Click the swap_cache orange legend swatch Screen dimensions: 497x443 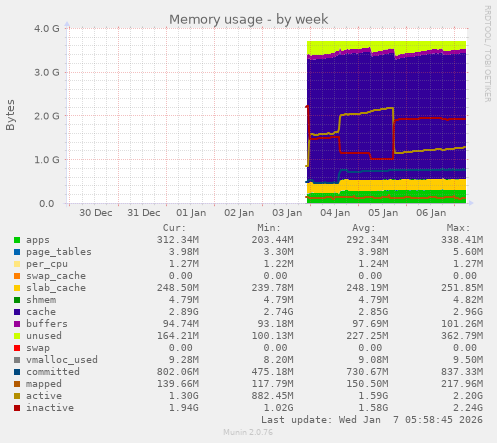[17, 276]
